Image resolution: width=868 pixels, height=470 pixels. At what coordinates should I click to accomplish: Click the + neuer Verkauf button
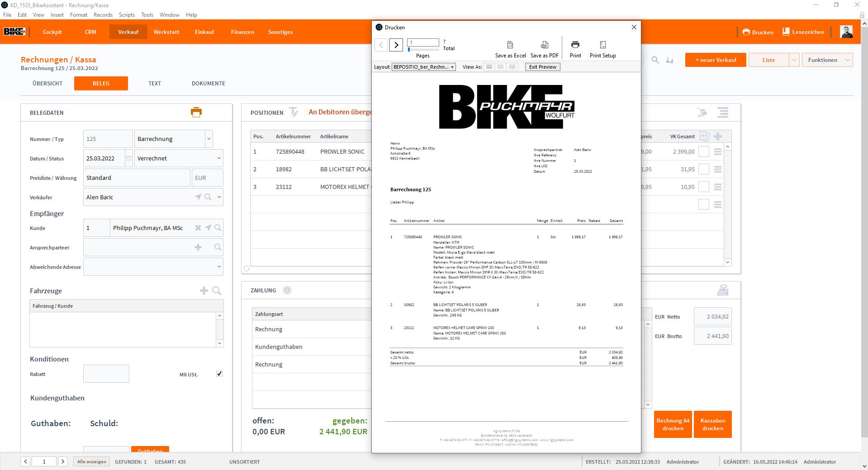click(716, 60)
